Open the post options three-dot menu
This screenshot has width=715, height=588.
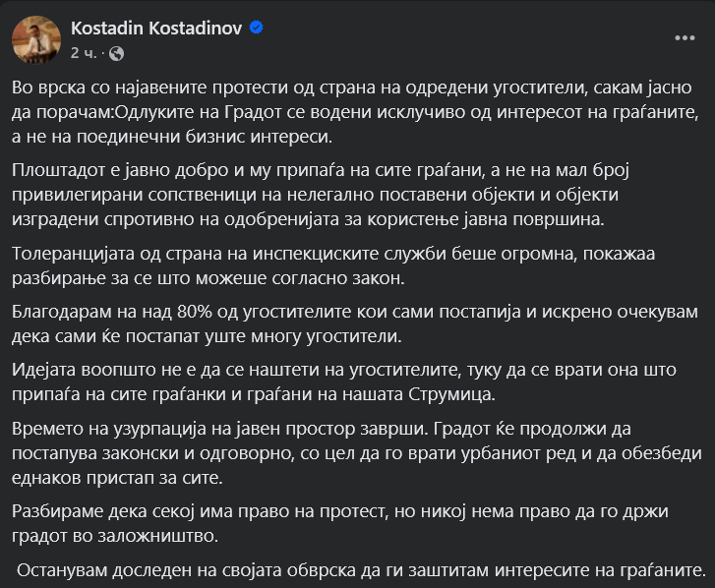[x=685, y=38]
